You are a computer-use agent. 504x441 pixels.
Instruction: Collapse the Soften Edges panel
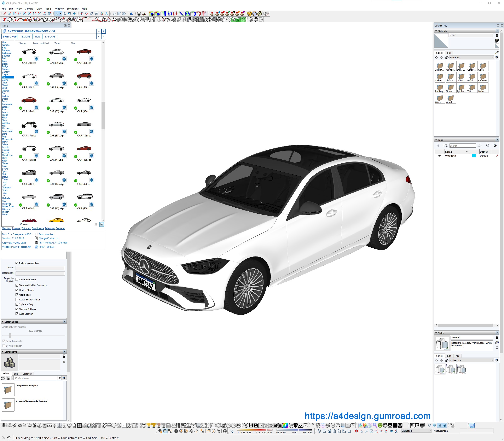click(x=3, y=322)
